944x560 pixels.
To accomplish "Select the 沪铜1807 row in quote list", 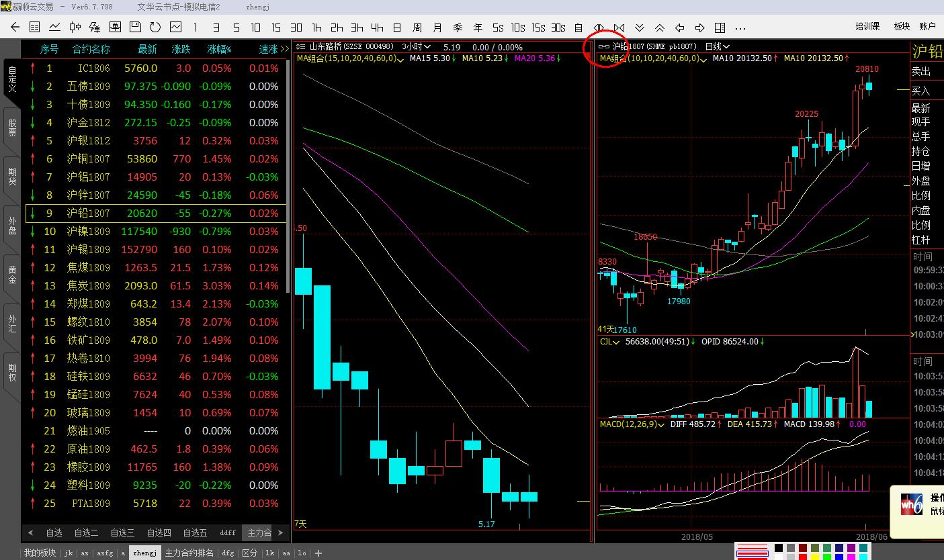I will pyautogui.click(x=156, y=159).
